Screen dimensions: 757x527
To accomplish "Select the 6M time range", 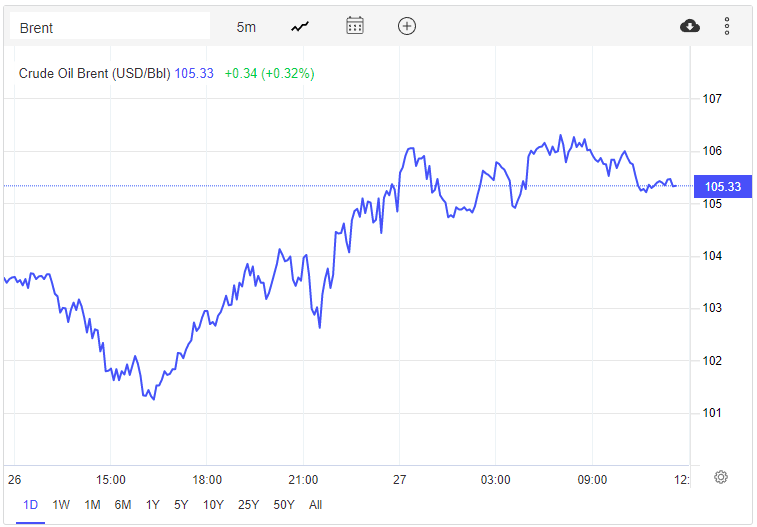I will tap(123, 505).
